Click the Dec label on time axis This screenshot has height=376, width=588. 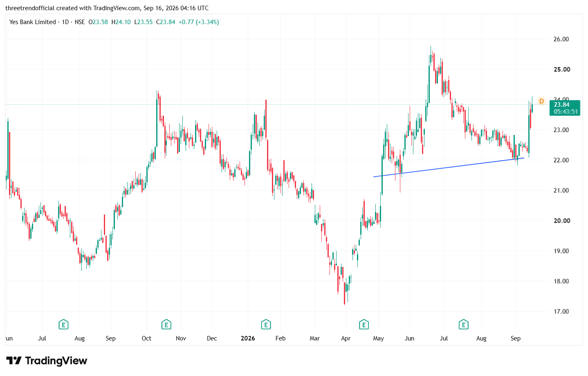212,338
